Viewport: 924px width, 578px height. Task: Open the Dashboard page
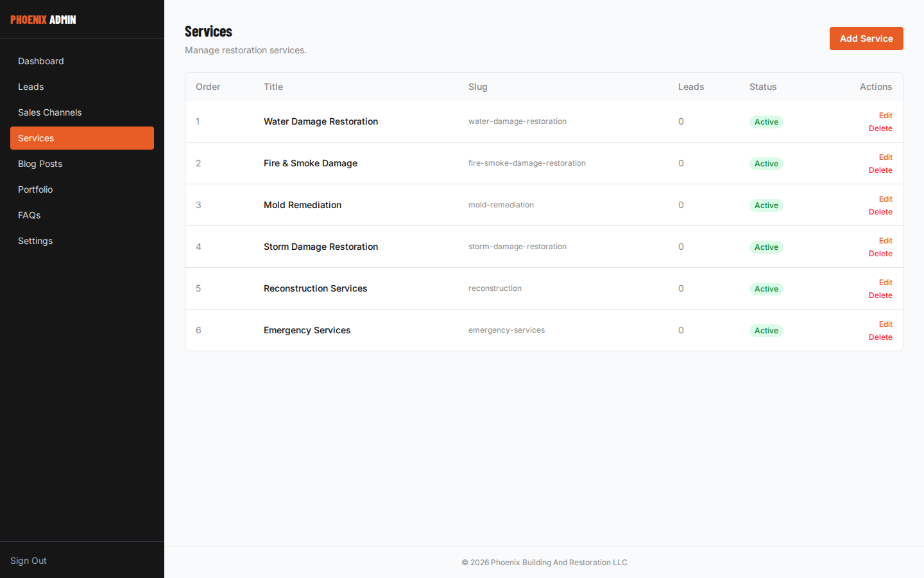(82, 61)
